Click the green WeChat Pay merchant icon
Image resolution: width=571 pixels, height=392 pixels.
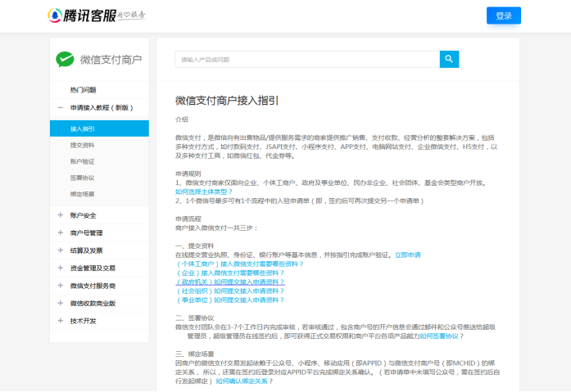65,59
